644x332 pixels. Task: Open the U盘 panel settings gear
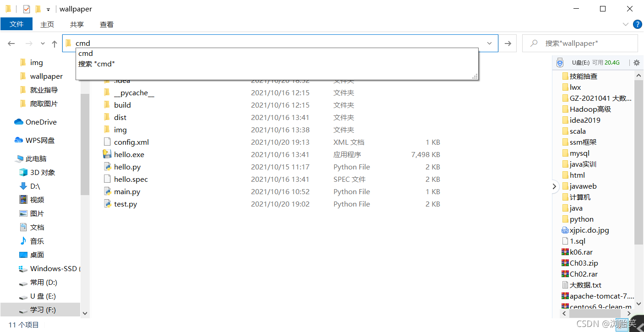pos(636,63)
